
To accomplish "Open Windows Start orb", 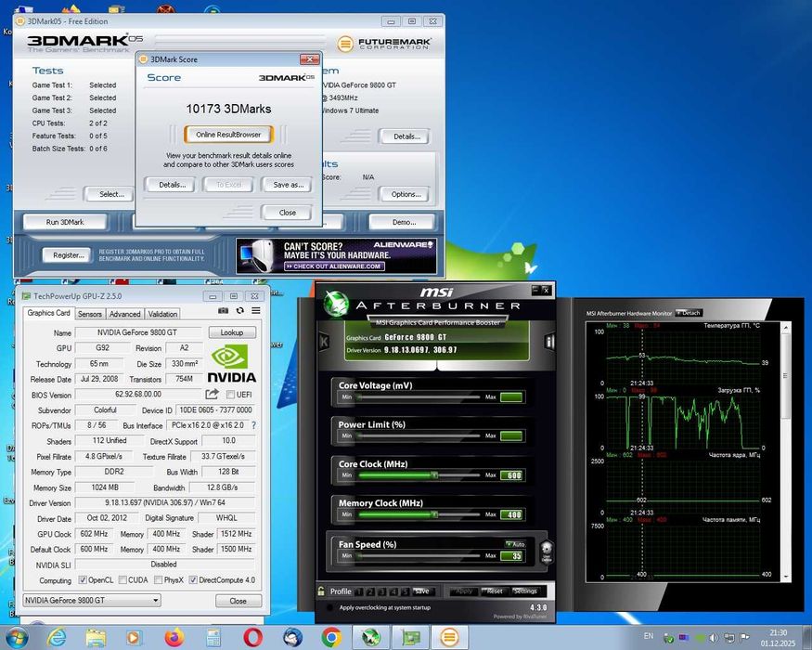I will (15, 637).
